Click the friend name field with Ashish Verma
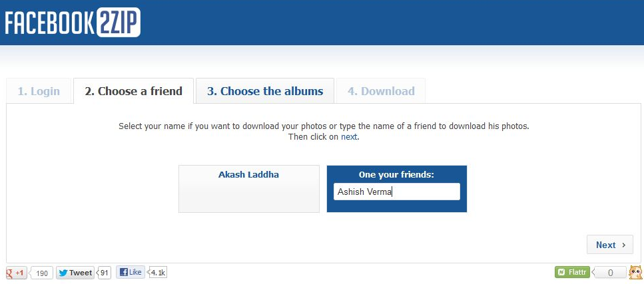Screen dimensions: 644x284 click(397, 192)
